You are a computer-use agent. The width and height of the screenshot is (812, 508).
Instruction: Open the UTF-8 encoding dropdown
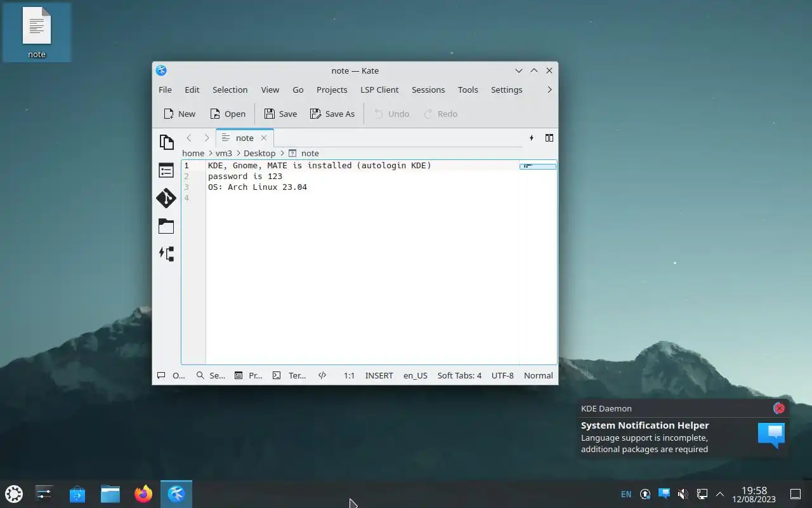(502, 375)
